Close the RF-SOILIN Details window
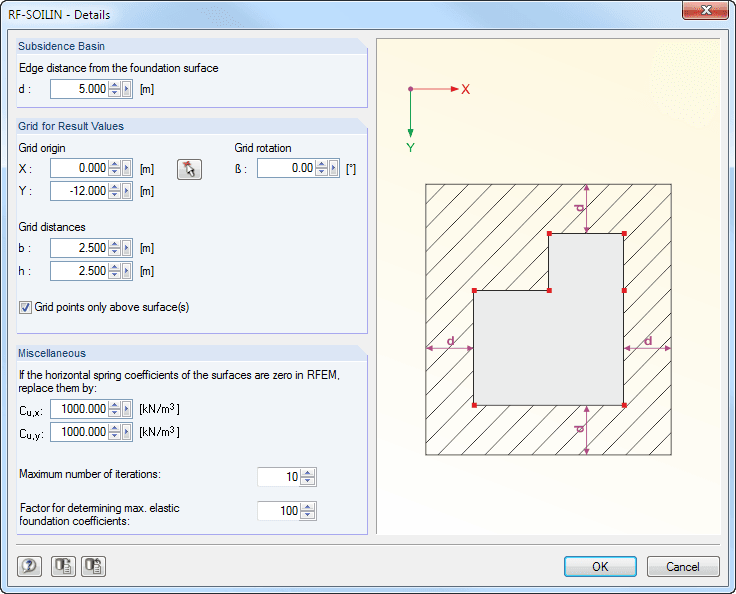This screenshot has height=594, width=736. coord(706,10)
